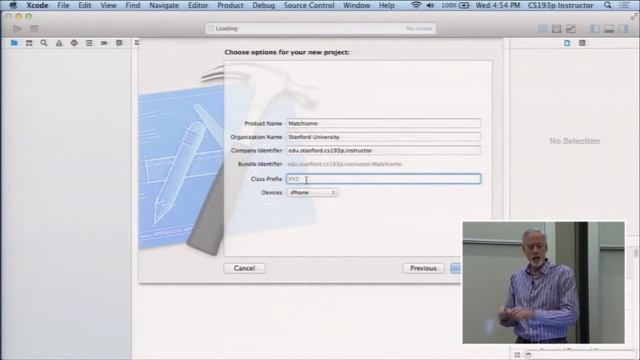Open the Devices dropdown showing iPhone

312,192
